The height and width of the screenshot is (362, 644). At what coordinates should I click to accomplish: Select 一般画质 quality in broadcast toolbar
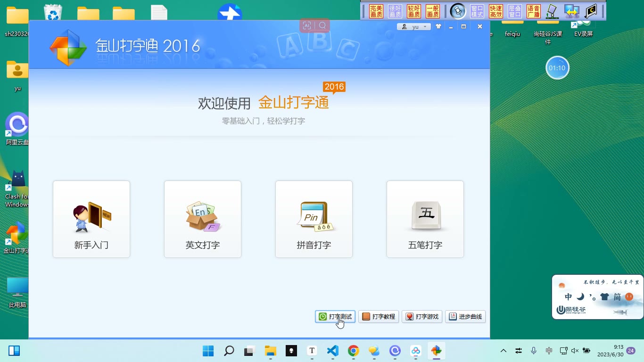pos(433,11)
